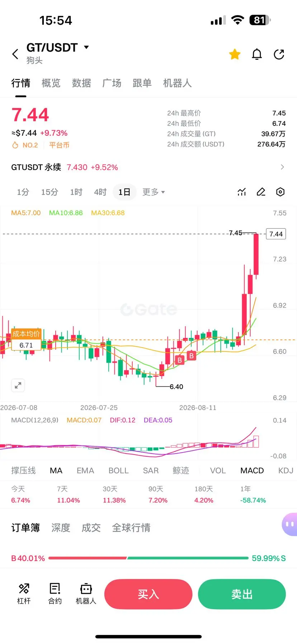Select the 1时 timeframe
Screen dimensions: 297x644
tap(76, 192)
